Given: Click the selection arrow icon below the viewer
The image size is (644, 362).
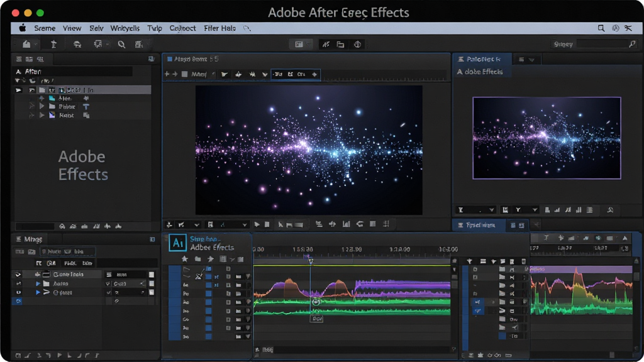Looking at the screenshot, I should coord(280,224).
